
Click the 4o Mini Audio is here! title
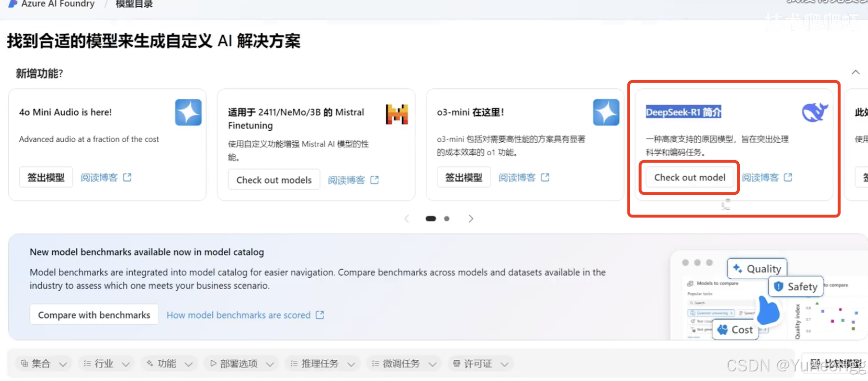point(65,112)
